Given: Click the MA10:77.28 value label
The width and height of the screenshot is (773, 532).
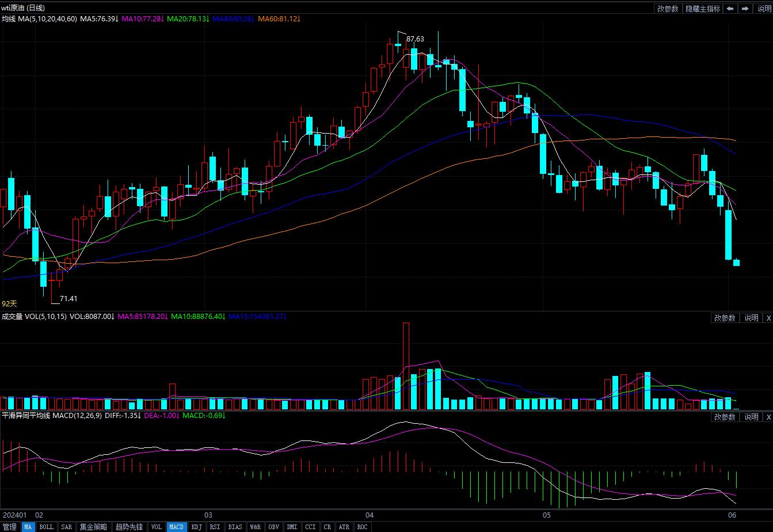Looking at the screenshot, I should 143,19.
